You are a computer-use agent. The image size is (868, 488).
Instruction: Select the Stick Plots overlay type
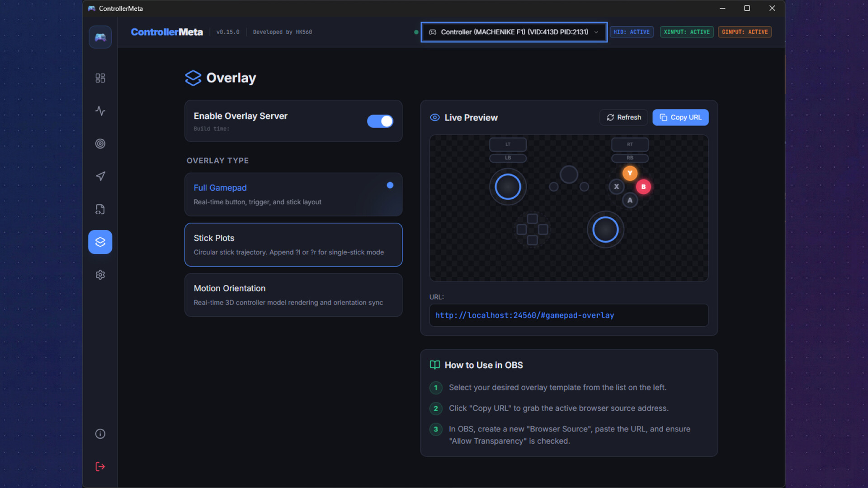(293, 244)
